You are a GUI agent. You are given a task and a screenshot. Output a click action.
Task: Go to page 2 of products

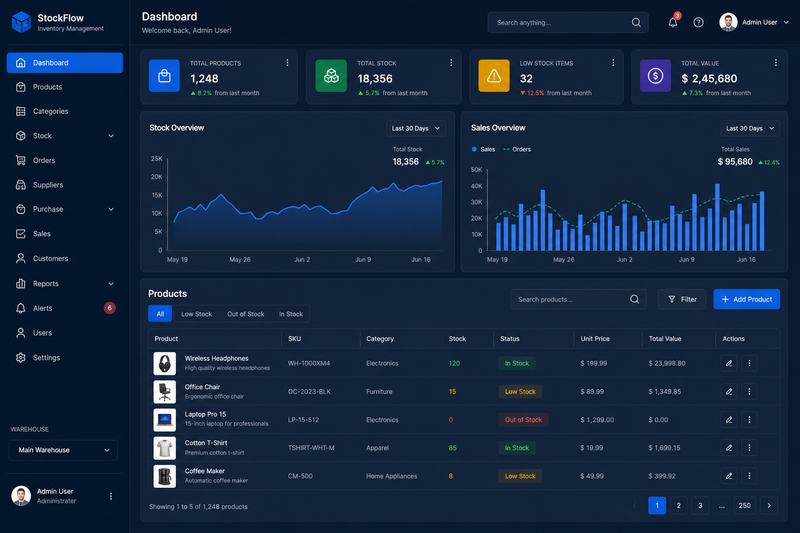[x=679, y=505]
